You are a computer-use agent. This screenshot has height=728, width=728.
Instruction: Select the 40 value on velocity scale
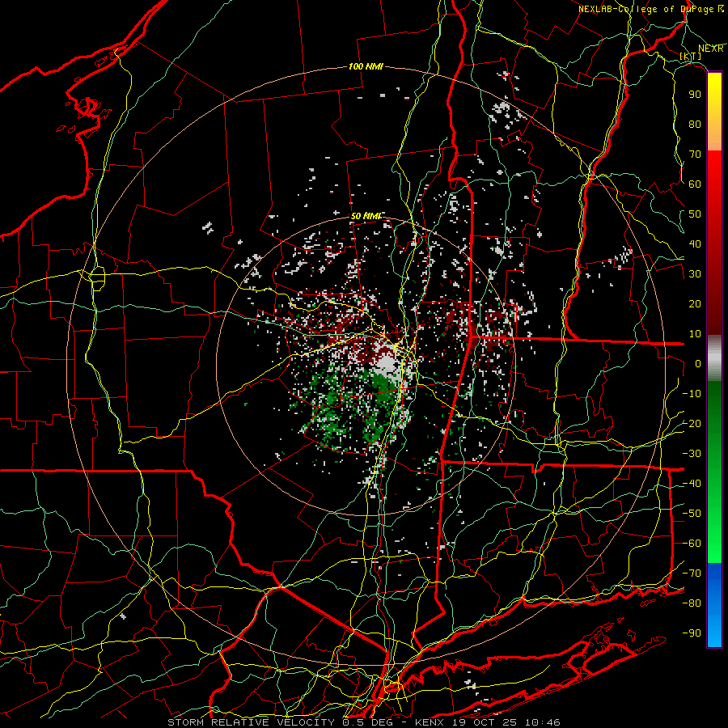pos(695,243)
